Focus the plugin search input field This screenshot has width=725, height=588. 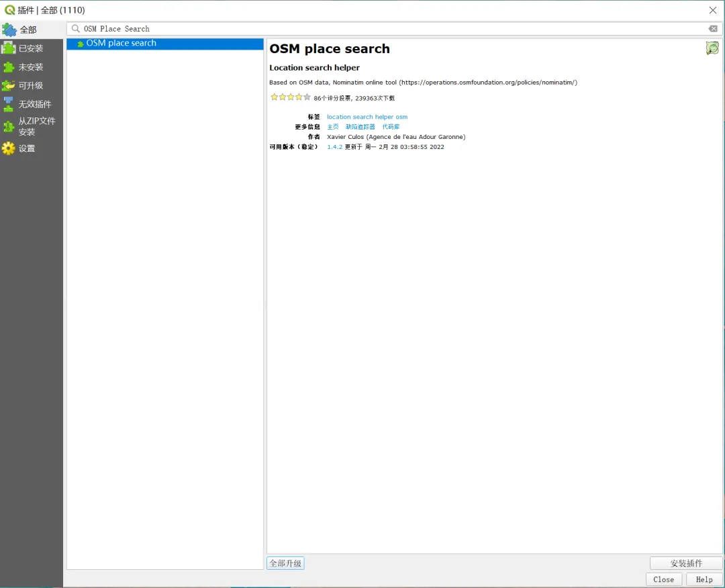[x=394, y=29]
